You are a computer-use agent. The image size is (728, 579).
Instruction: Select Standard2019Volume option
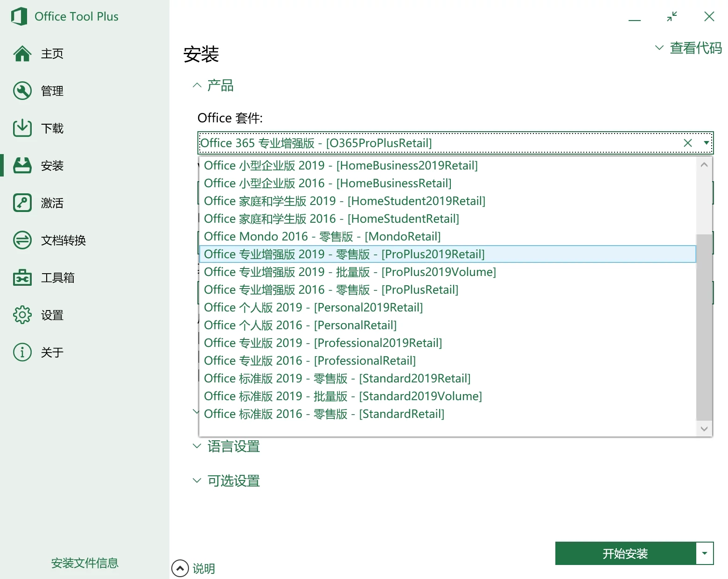pos(448,396)
